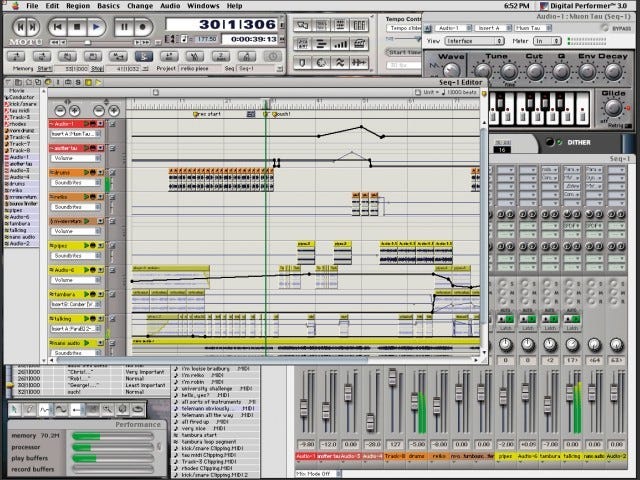Screen dimensions: 640x480
Task: Open the audio waveform clip icon
Action: coord(359,62)
